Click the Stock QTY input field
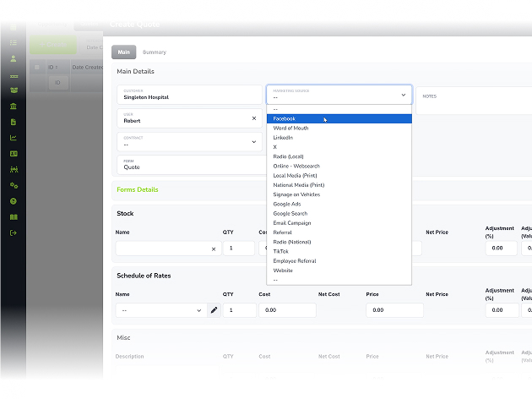532x399 pixels. [239, 249]
